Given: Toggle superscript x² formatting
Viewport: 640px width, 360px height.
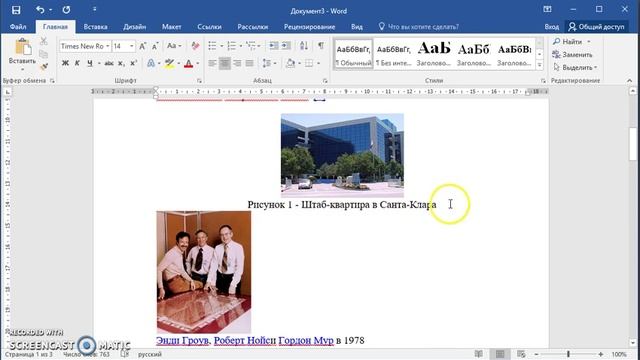Looking at the screenshot, I should tap(133, 63).
